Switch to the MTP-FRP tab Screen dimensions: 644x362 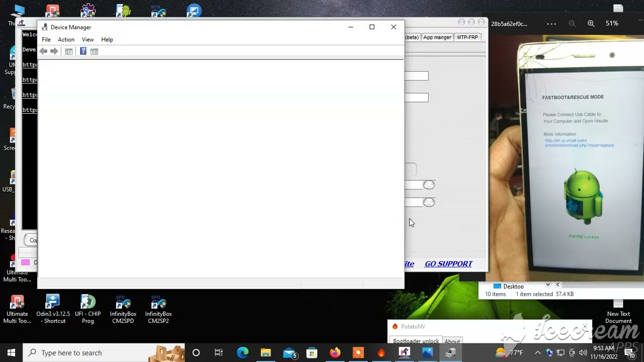point(467,37)
